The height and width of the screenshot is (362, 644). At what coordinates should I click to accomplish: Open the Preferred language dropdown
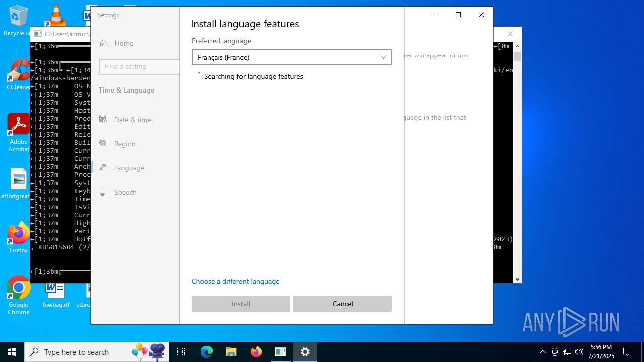[x=291, y=57]
